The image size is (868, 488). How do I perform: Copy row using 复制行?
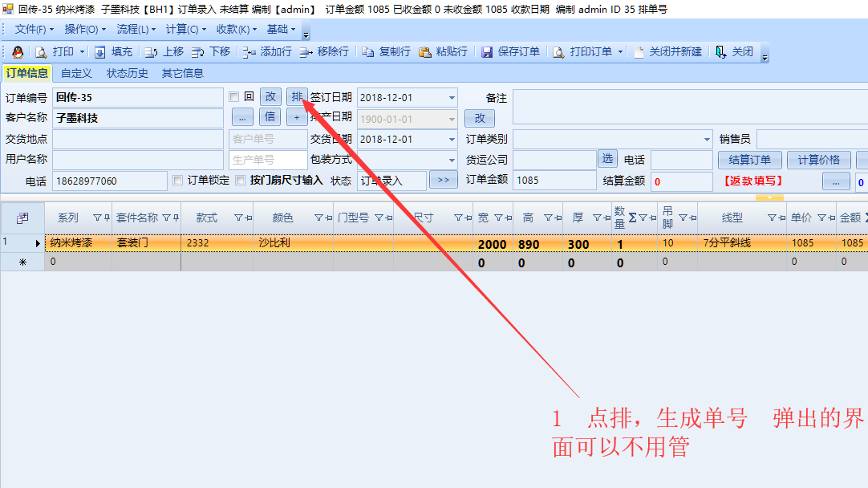tap(386, 52)
